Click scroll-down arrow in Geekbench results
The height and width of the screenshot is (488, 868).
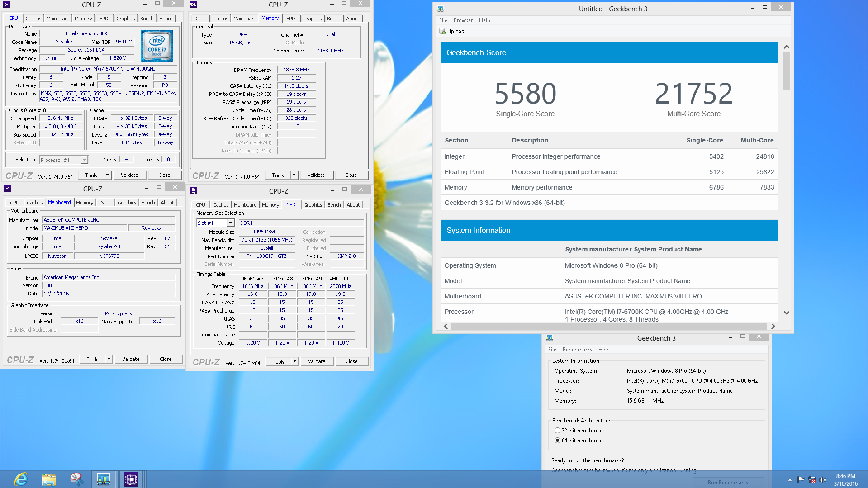tap(787, 313)
